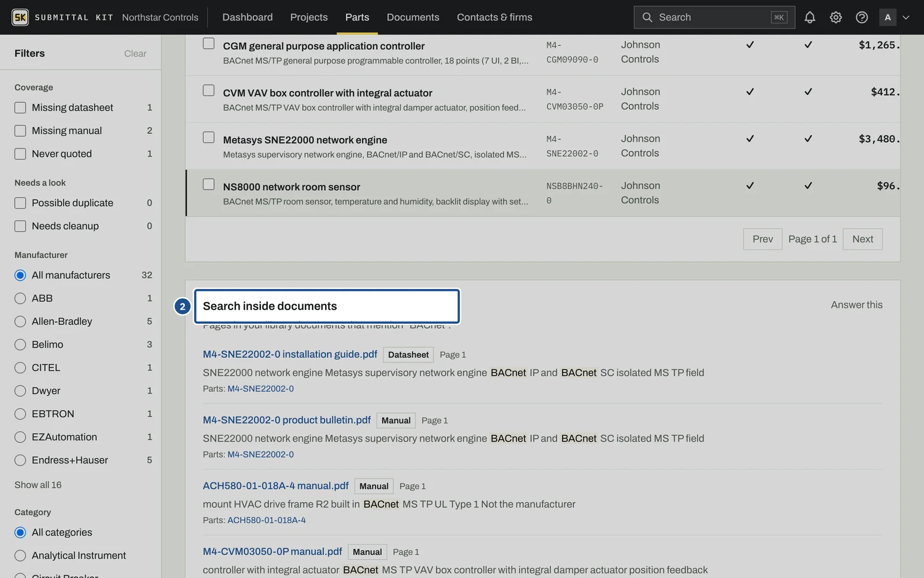This screenshot has width=924, height=578.
Task: Check the Missing manual filter
Action: tap(20, 131)
